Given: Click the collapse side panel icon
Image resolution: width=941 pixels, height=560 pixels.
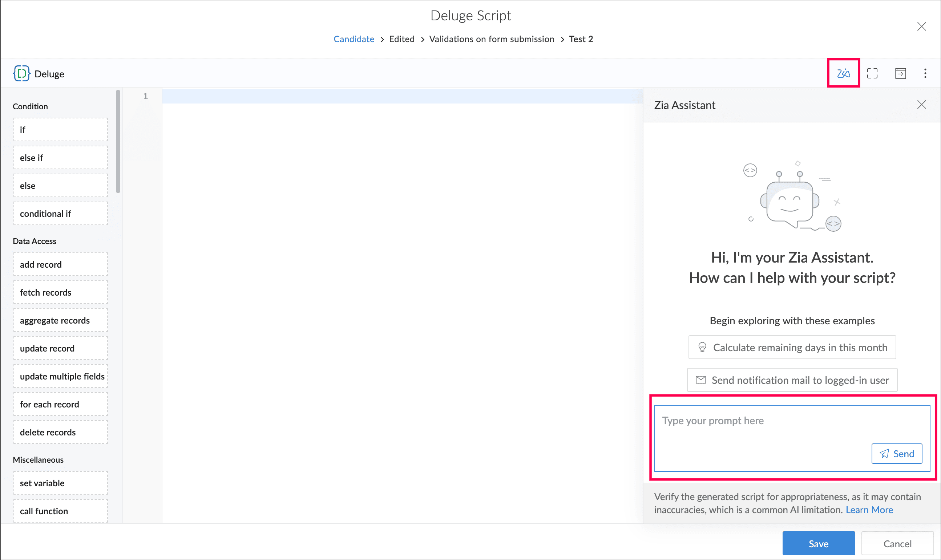Looking at the screenshot, I should pos(900,73).
